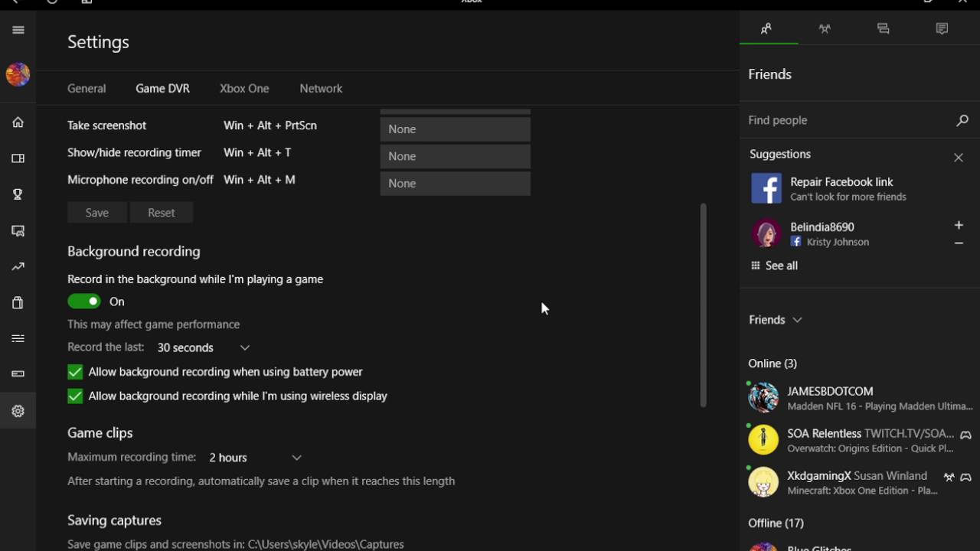Open JAMESBDOTCOM avatar picture
The width and height of the screenshot is (980, 551).
(763, 398)
